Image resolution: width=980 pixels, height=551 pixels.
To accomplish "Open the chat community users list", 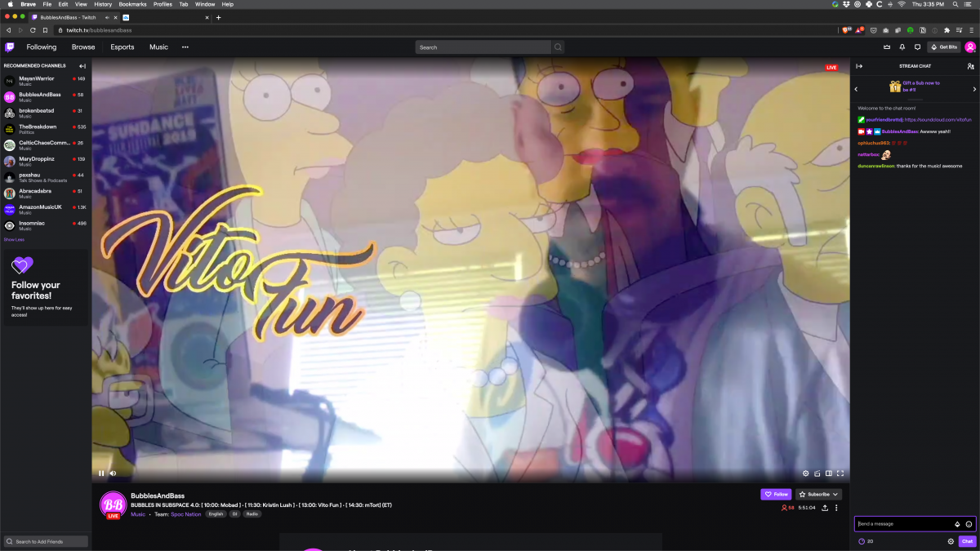I will coord(970,66).
